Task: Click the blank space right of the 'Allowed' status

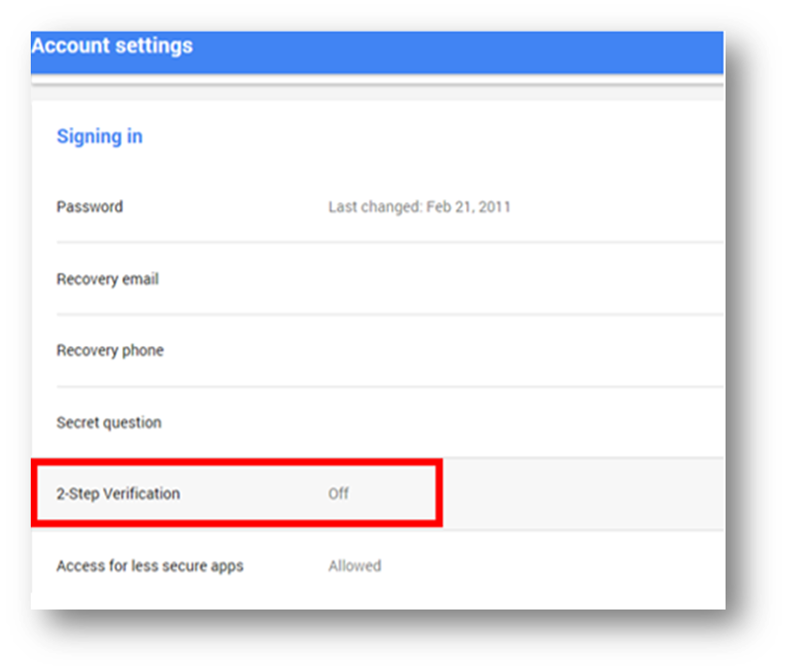Action: 553,566
